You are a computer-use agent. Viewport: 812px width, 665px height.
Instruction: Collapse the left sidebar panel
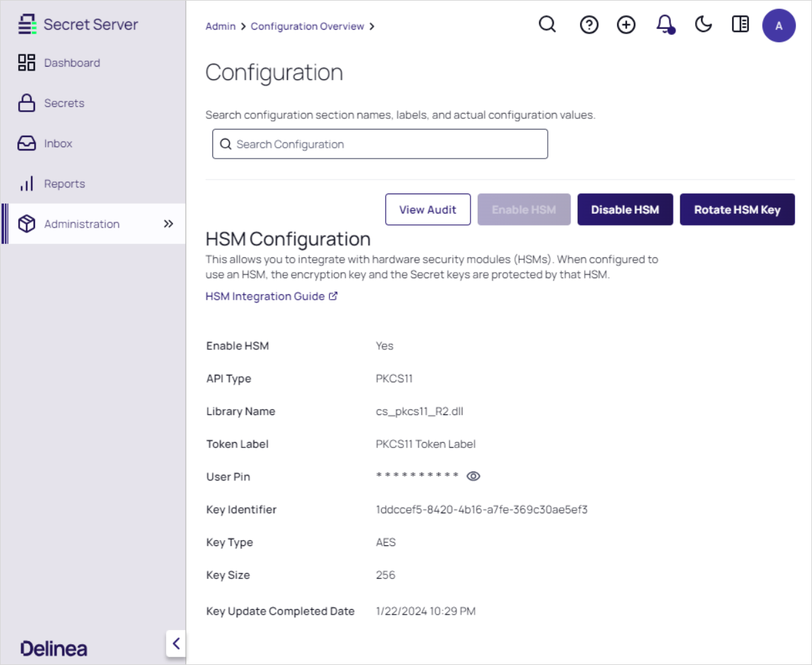[x=176, y=644]
